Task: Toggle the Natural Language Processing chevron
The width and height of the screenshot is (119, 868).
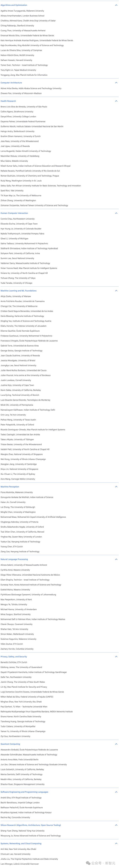Action: click(x=116, y=559)
